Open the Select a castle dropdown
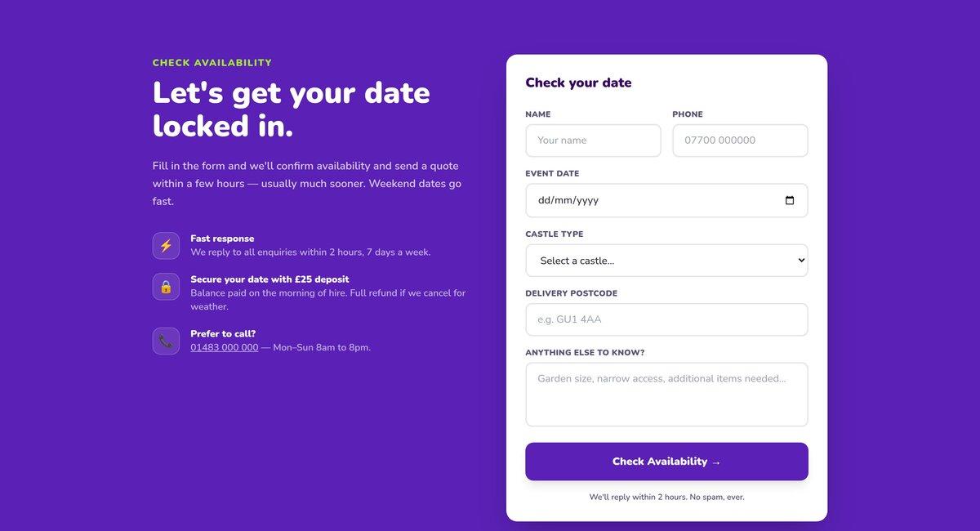 [x=666, y=260]
